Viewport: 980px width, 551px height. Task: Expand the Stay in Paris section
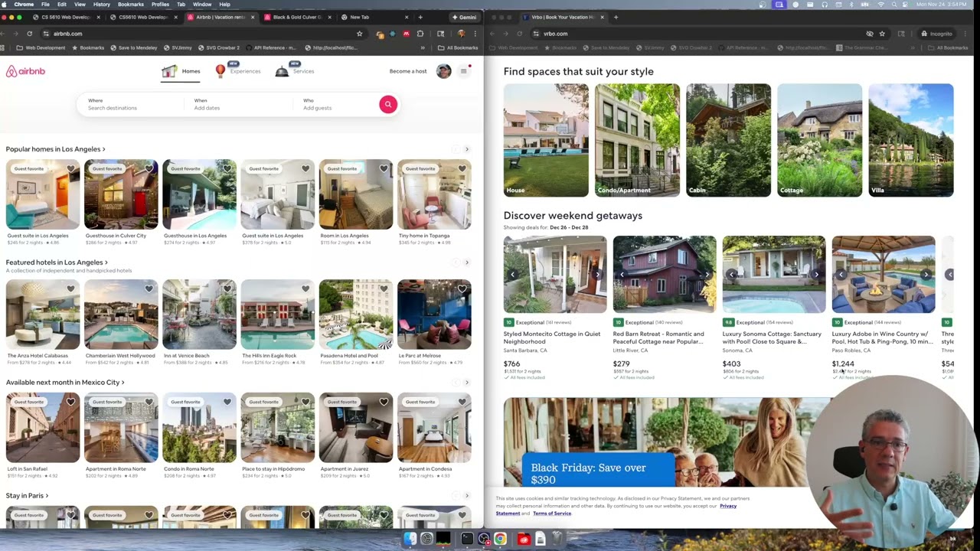pos(27,496)
